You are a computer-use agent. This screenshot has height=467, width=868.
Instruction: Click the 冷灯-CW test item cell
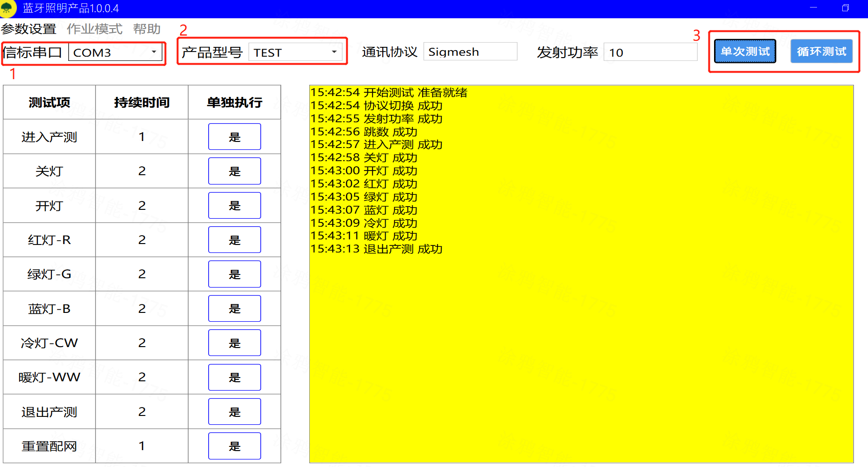(x=49, y=343)
